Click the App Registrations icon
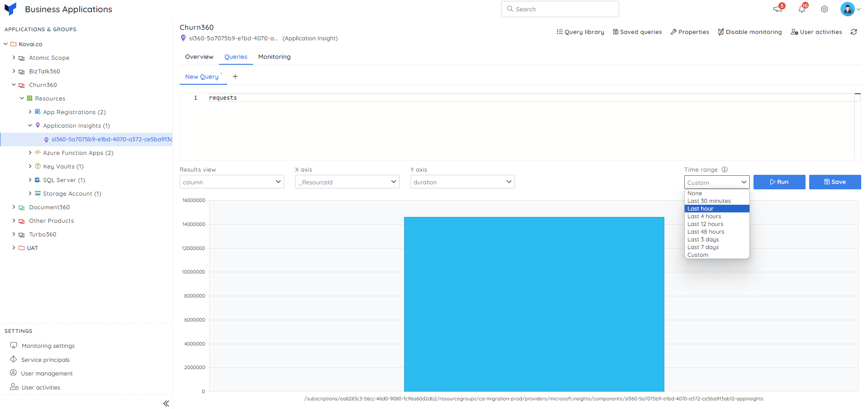This screenshot has height=409, width=868. point(38,111)
